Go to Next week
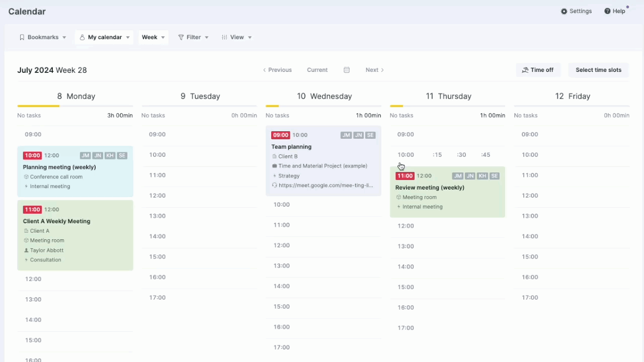644x362 pixels. pyautogui.click(x=375, y=70)
